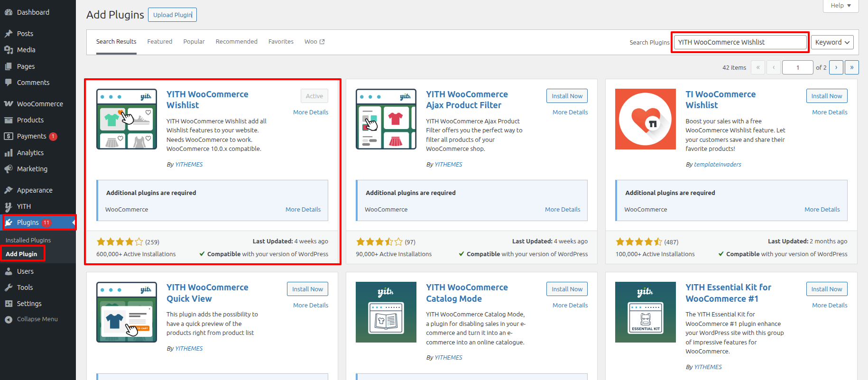The height and width of the screenshot is (380, 868).
Task: Open the Keyword search type dropdown
Action: click(x=832, y=42)
